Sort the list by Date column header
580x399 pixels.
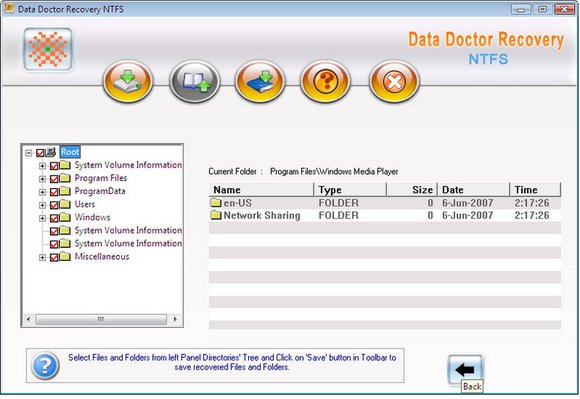473,190
